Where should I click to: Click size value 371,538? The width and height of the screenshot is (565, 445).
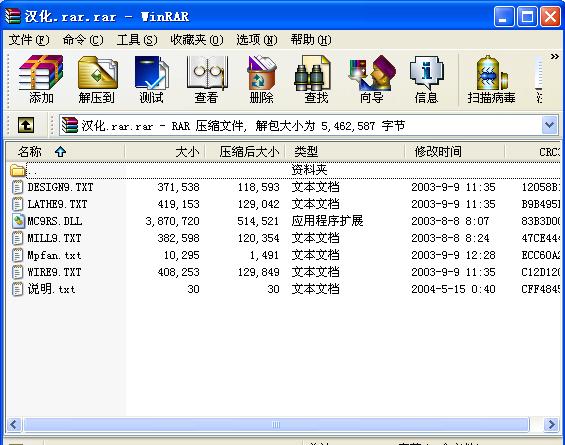pyautogui.click(x=178, y=187)
